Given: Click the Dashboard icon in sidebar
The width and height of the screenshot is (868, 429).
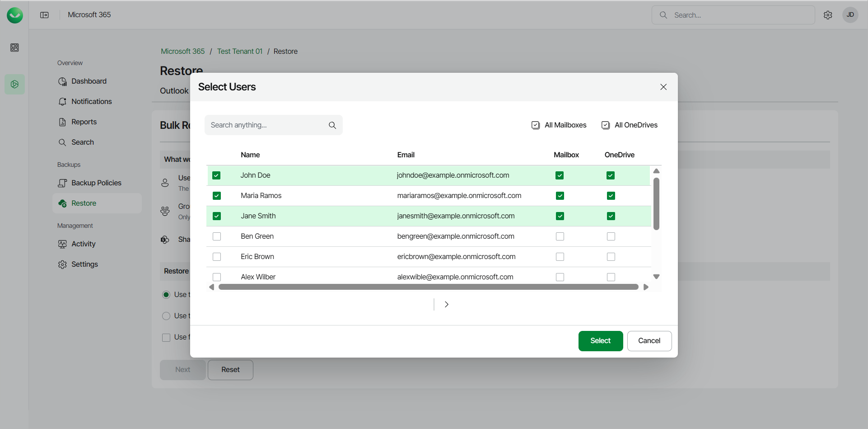Looking at the screenshot, I should click(62, 81).
